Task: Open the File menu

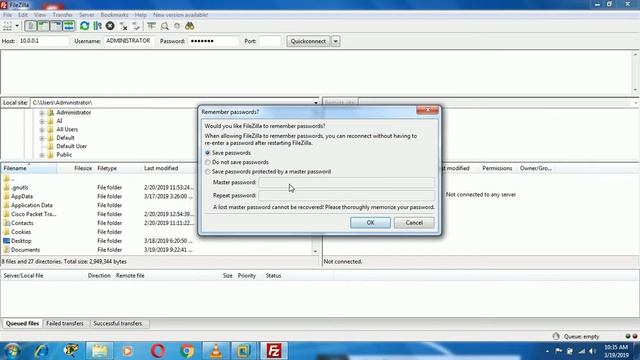Action: click(7, 15)
